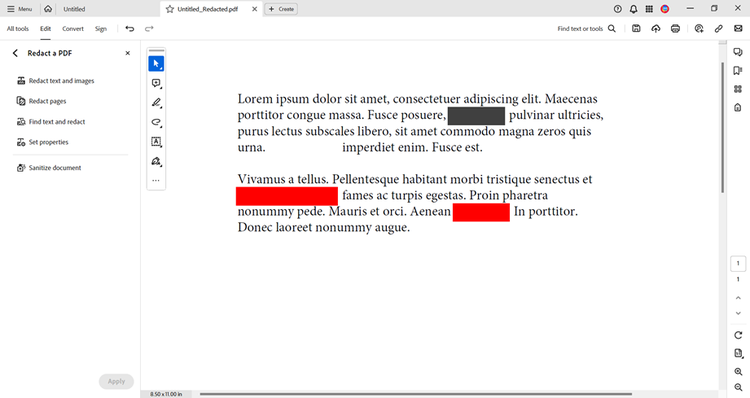Click the disabled Apply button
Screen dimensions: 750x398
(x=116, y=381)
